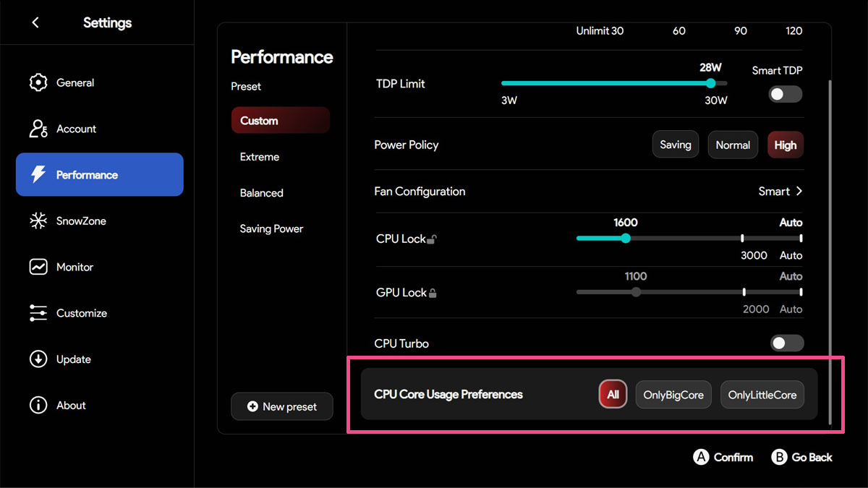Click the Monitor graph icon

coord(38,267)
